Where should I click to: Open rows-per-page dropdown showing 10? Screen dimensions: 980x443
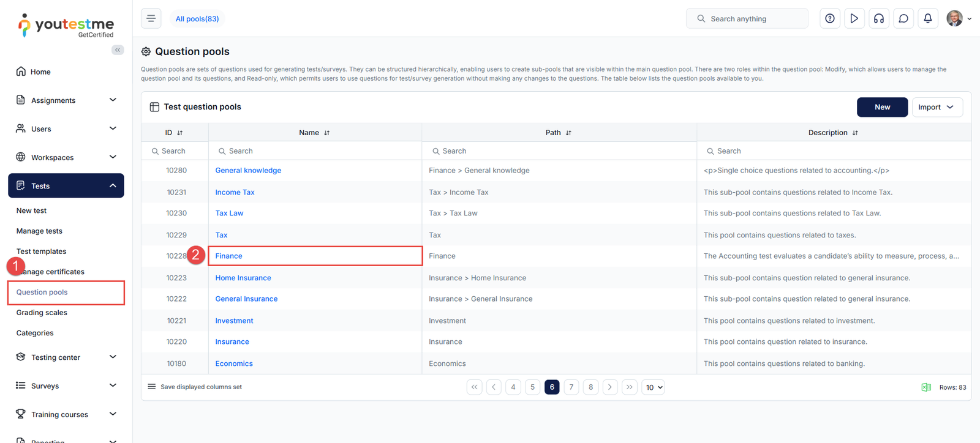click(653, 387)
